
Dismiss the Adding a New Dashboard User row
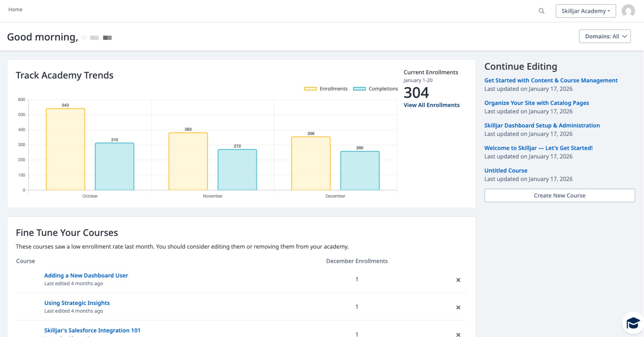click(458, 280)
